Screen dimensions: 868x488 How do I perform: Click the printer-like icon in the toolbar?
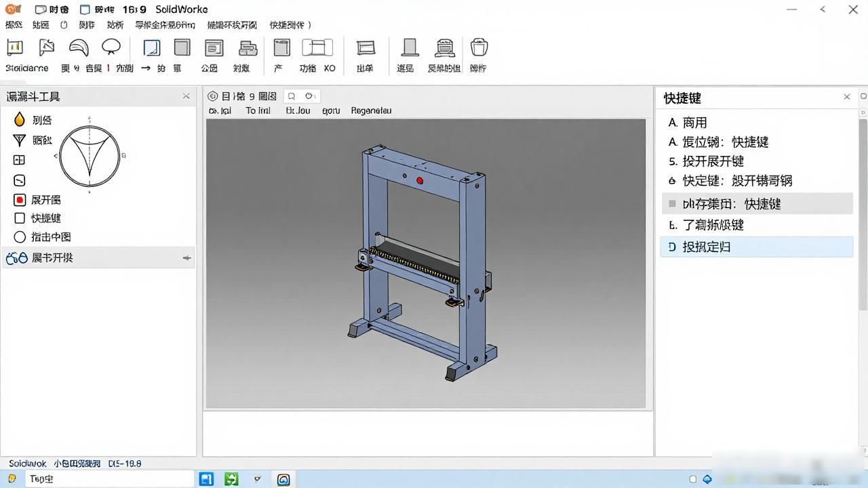[248, 48]
